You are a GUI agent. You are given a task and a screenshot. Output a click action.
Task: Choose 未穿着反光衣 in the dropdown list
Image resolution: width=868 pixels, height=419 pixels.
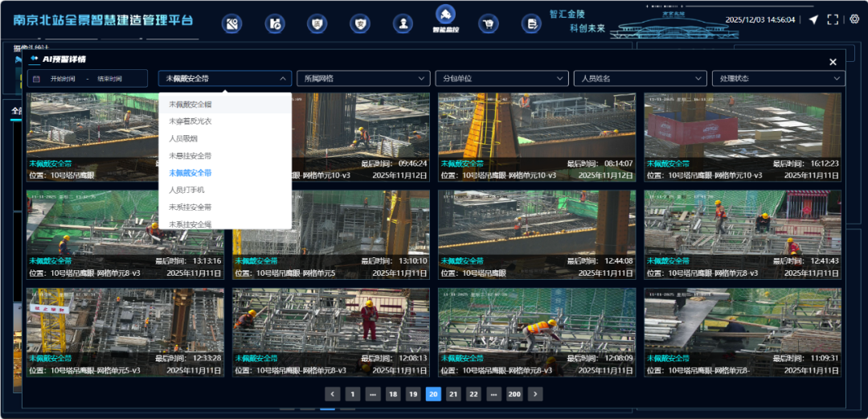[x=190, y=121]
